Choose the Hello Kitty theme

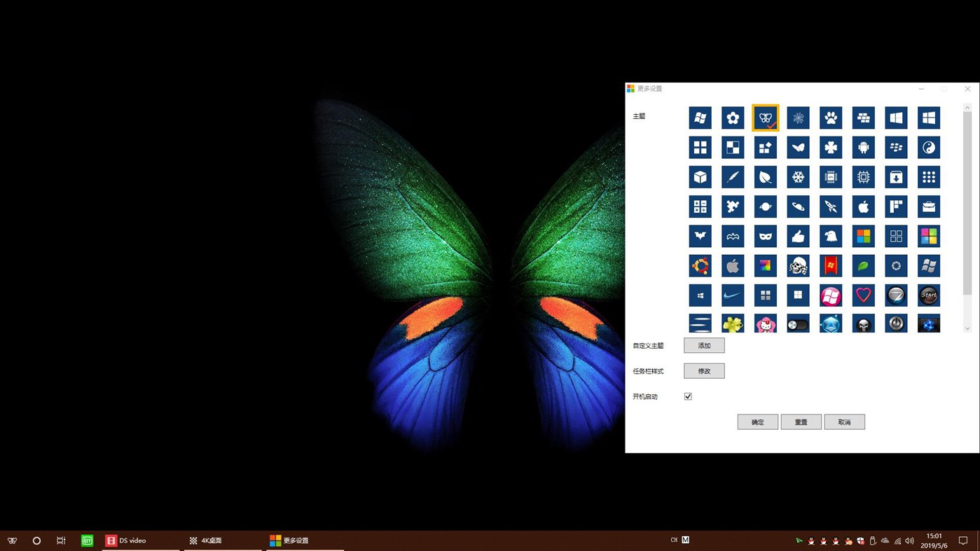point(765,323)
